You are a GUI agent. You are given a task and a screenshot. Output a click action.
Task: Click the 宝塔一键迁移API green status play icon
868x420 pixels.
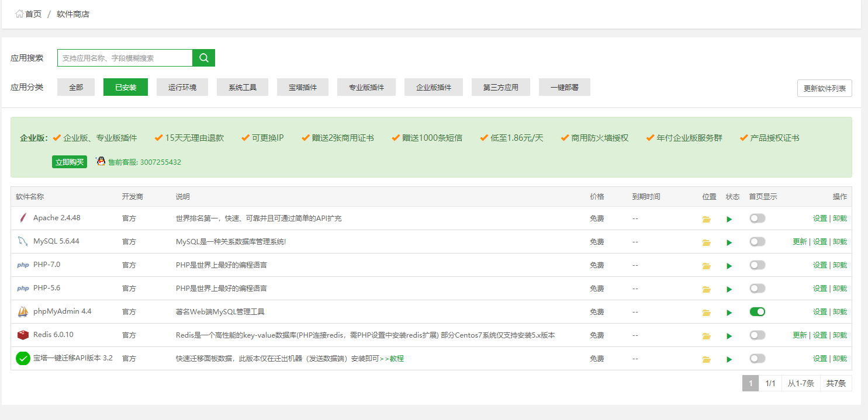(729, 359)
